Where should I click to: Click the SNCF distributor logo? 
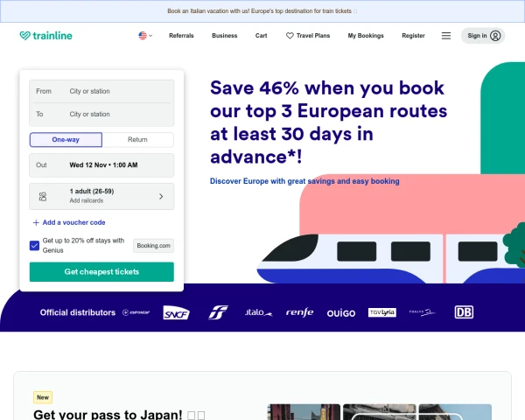177,312
